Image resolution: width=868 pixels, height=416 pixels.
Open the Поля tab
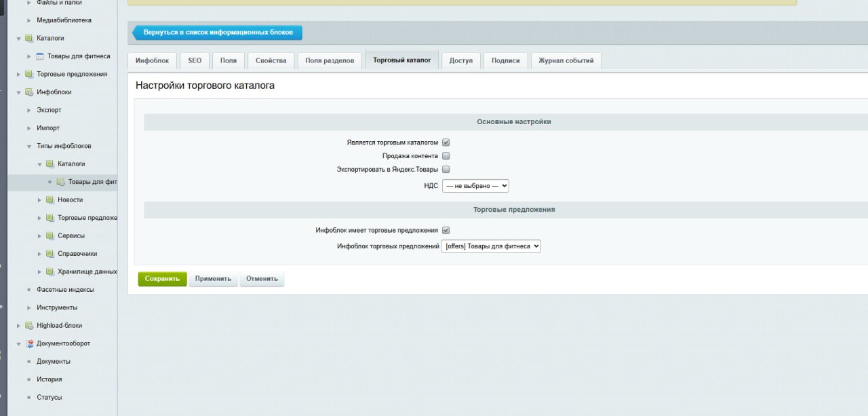coord(229,60)
